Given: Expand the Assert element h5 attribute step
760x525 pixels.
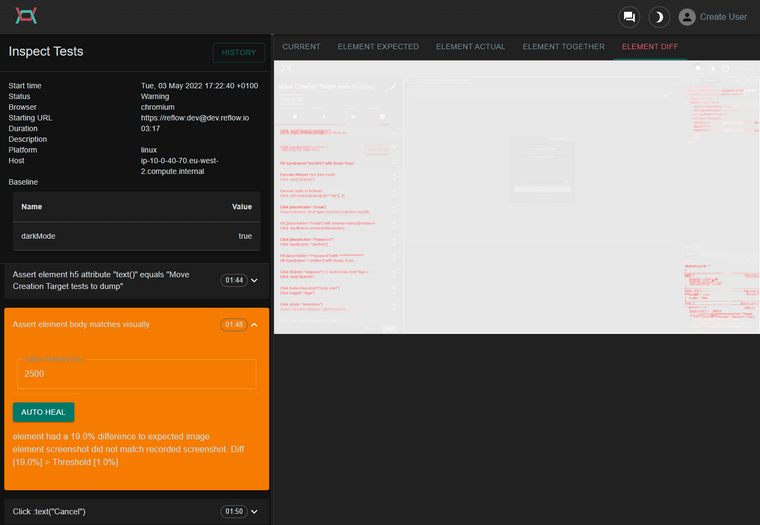Looking at the screenshot, I should pos(255,281).
